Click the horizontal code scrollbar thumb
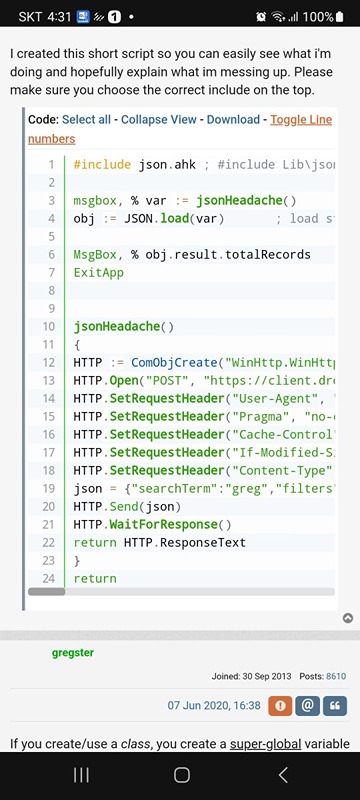The image size is (360, 800). 46,592
